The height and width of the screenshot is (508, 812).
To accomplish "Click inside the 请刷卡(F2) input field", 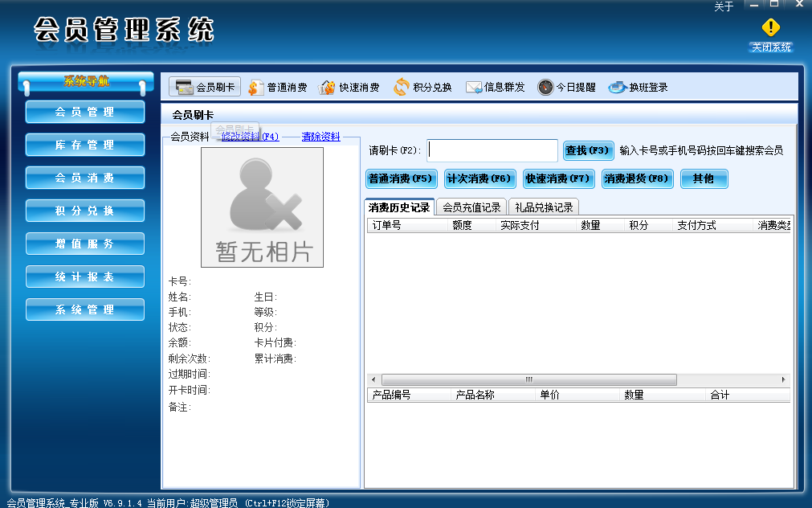I will (492, 150).
